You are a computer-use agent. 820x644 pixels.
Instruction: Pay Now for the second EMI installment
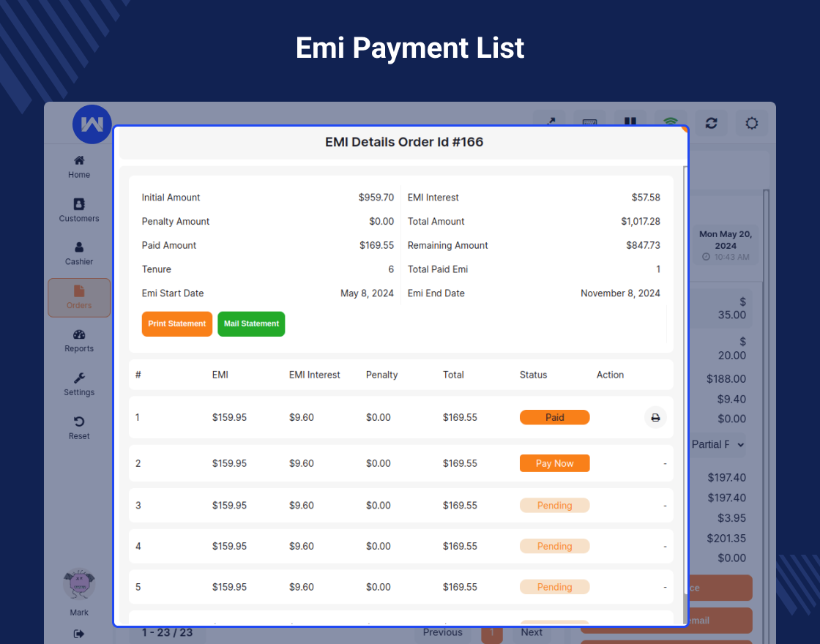pyautogui.click(x=554, y=463)
